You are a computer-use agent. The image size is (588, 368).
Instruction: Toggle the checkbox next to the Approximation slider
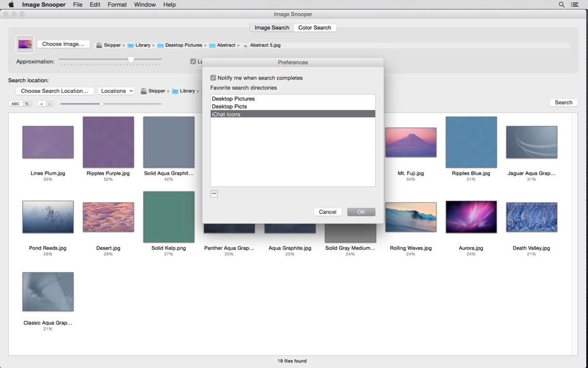pos(192,61)
